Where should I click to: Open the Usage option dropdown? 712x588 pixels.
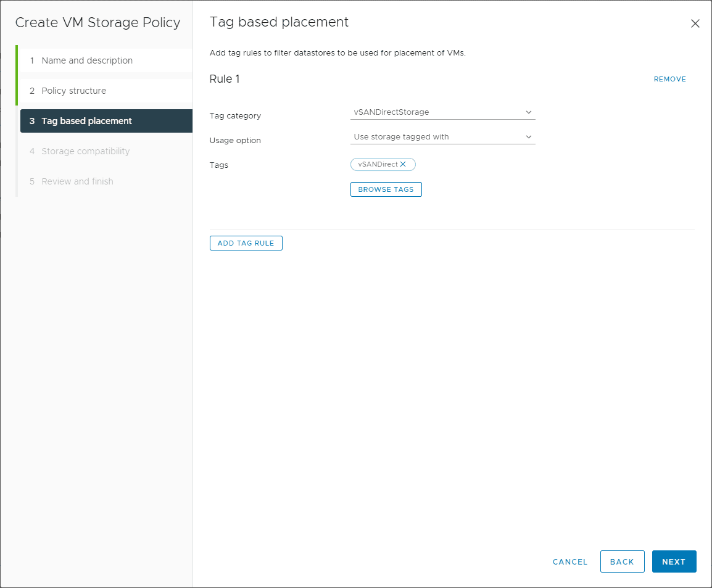pos(442,136)
